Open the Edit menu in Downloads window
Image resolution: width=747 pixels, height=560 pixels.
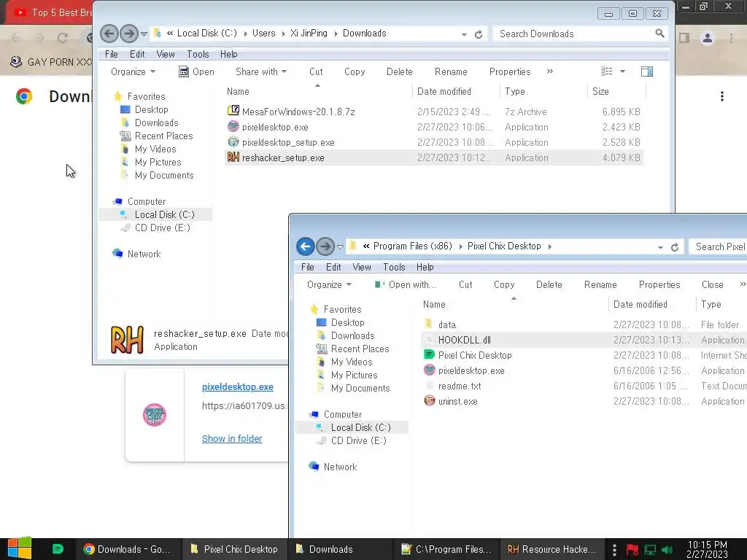(x=137, y=54)
